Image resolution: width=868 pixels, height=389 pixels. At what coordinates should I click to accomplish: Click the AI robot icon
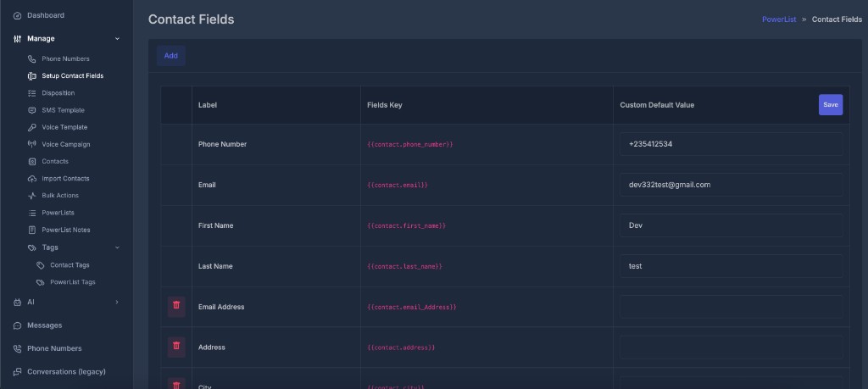point(17,302)
